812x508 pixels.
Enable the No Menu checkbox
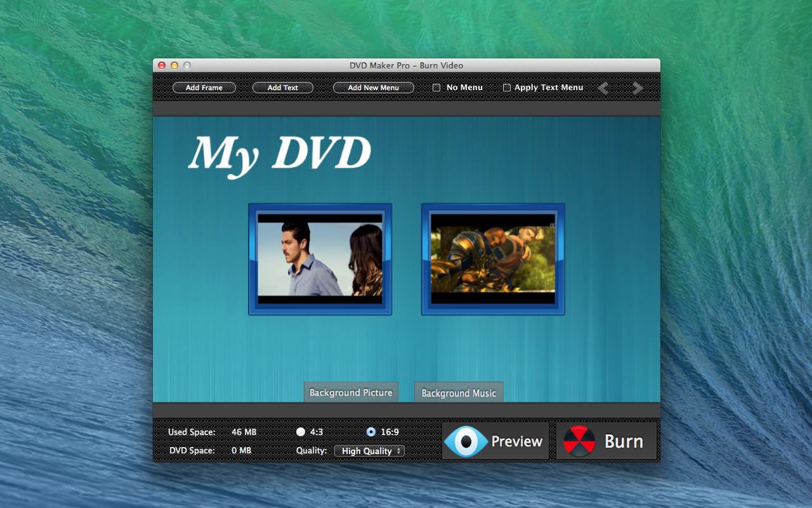436,88
